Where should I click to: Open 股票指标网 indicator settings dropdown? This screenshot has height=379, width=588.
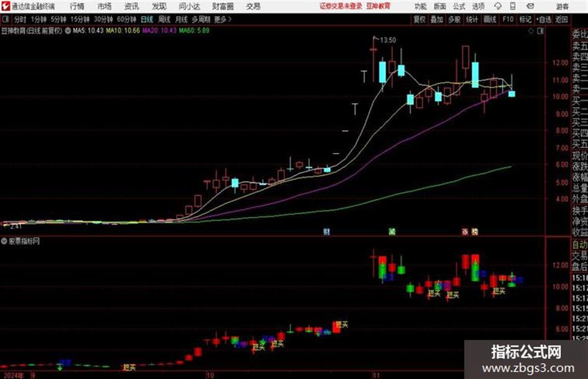4,241
